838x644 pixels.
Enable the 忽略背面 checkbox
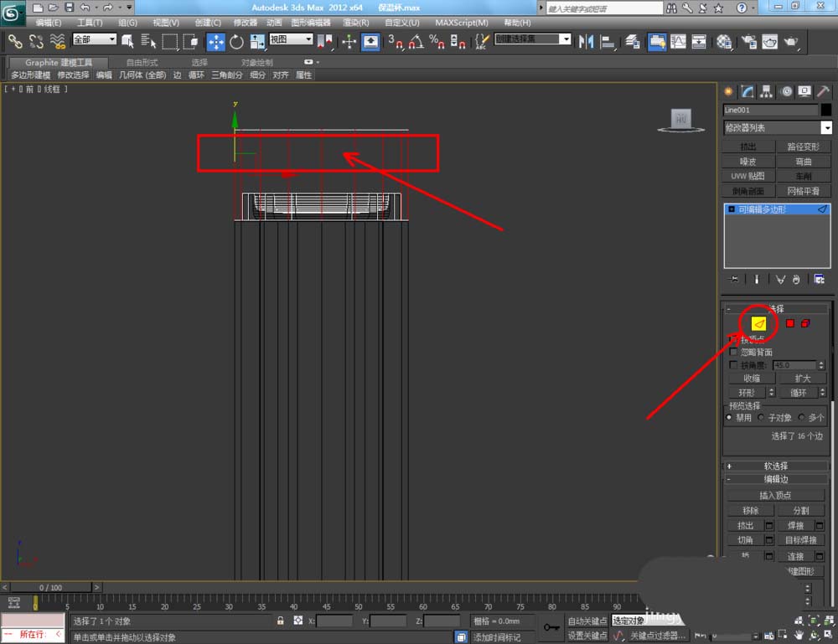tap(733, 352)
